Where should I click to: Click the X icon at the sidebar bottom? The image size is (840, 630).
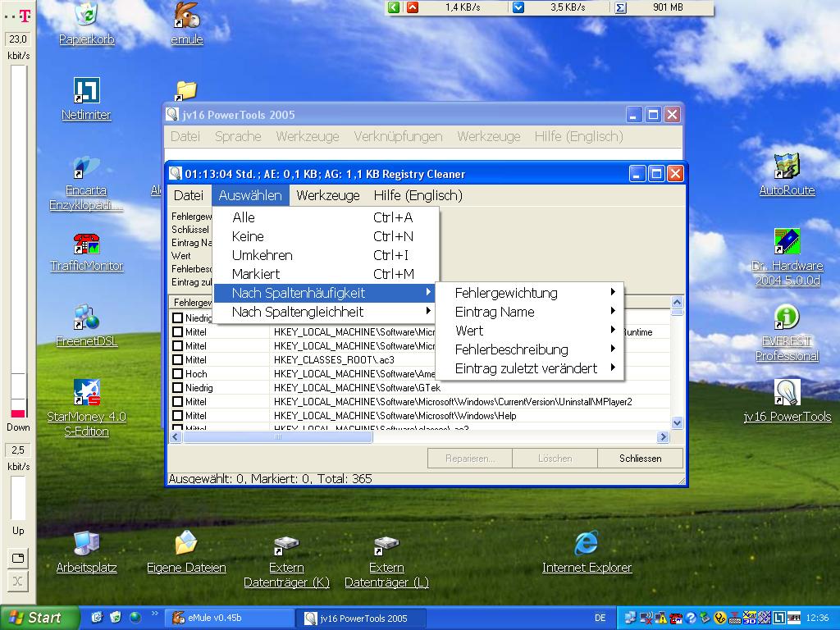pyautogui.click(x=18, y=582)
